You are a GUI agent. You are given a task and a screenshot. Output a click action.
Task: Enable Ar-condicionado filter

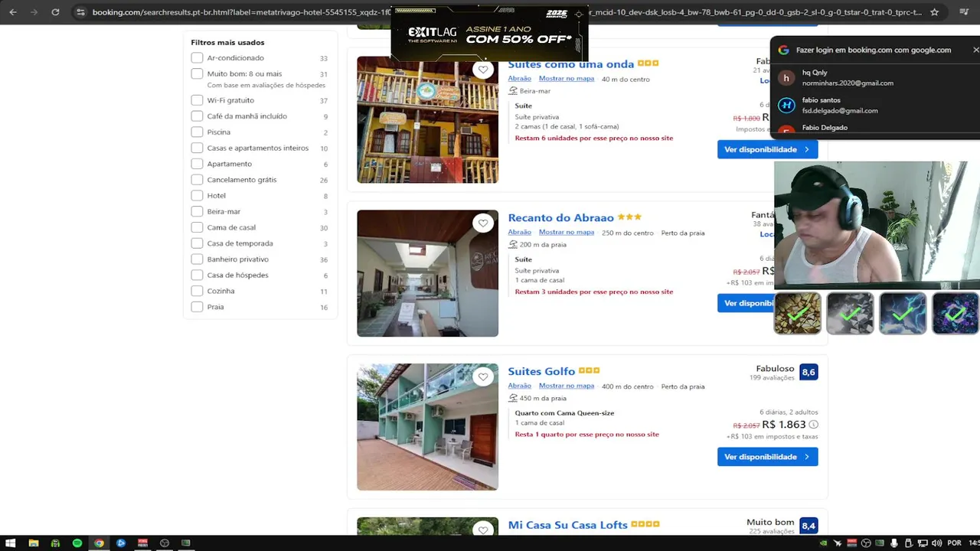click(x=197, y=58)
